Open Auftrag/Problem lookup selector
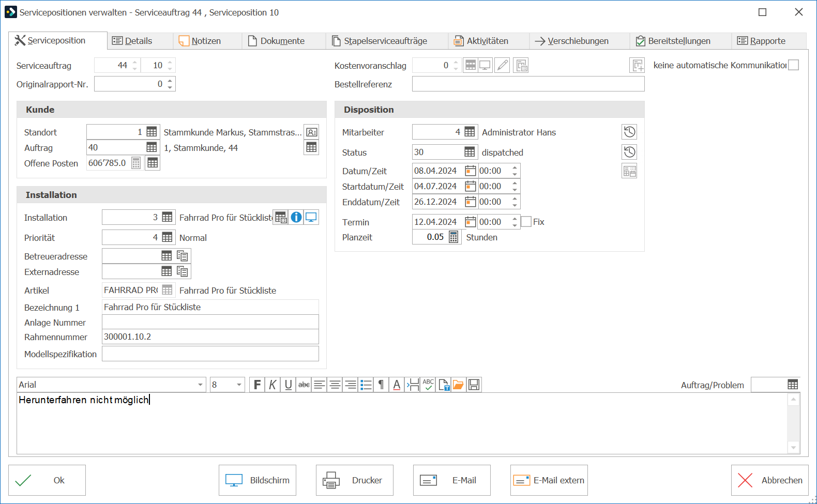The height and width of the screenshot is (504, 817). click(x=793, y=385)
